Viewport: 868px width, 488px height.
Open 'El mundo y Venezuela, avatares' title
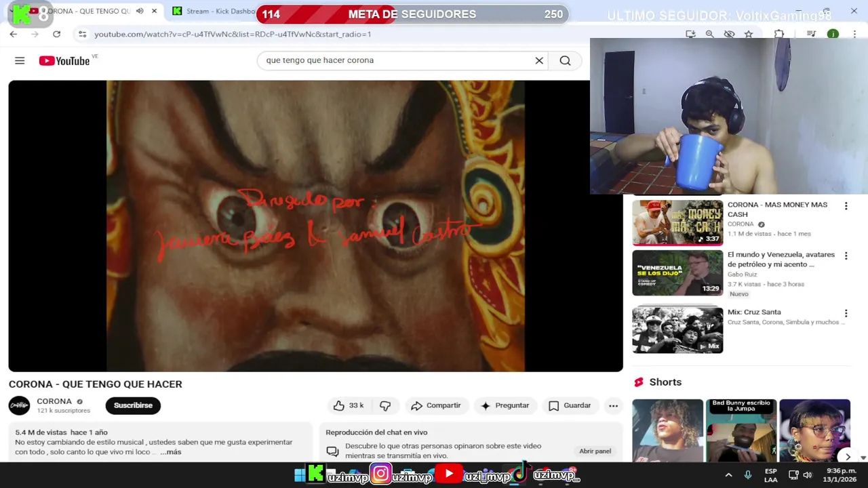781,260
